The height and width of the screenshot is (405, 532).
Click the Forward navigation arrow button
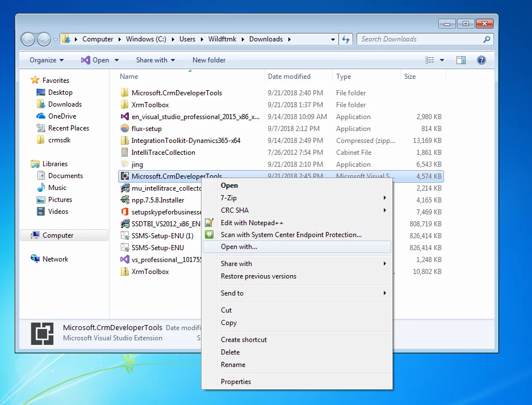point(44,39)
